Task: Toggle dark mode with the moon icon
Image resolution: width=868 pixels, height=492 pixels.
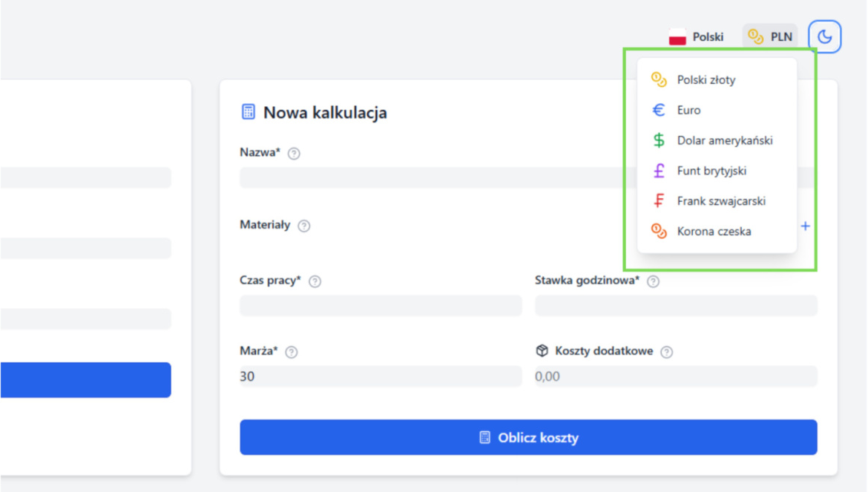Action: coord(824,36)
